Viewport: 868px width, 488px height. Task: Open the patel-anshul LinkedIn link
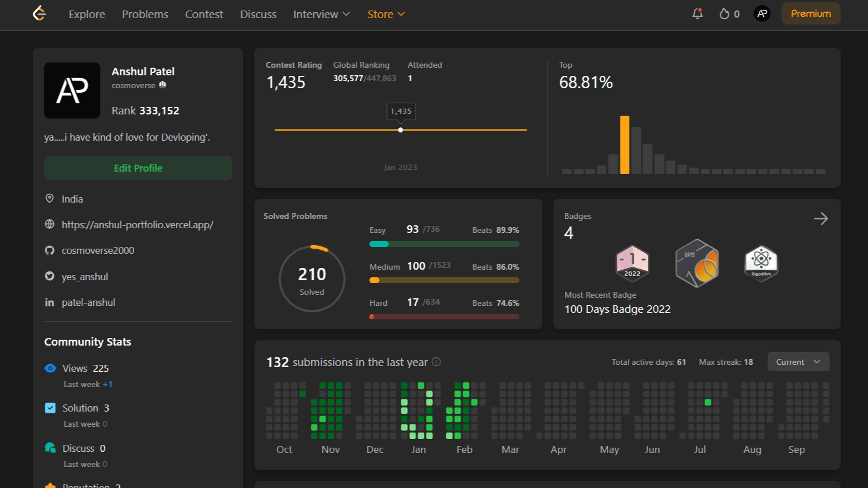coord(89,302)
